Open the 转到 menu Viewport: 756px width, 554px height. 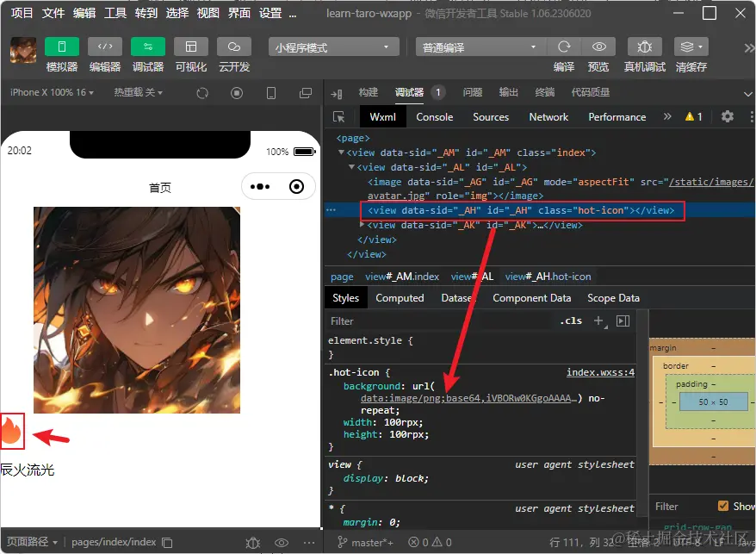146,13
